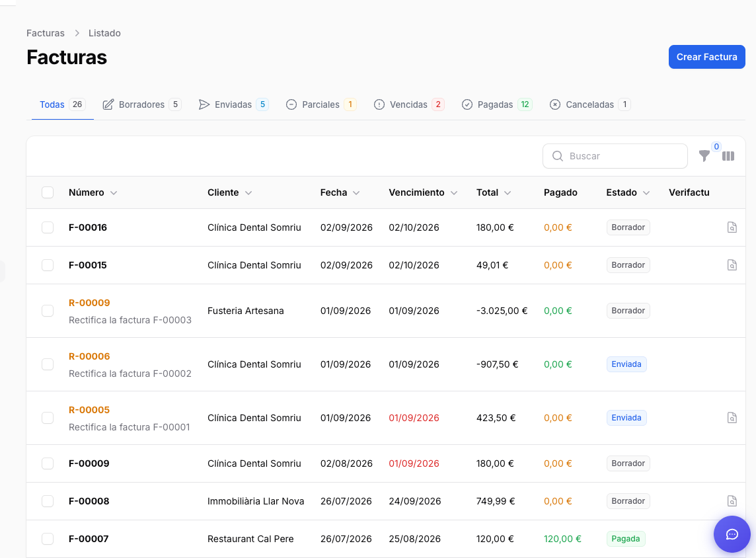Click the magnifier icon in search box

[x=557, y=156]
